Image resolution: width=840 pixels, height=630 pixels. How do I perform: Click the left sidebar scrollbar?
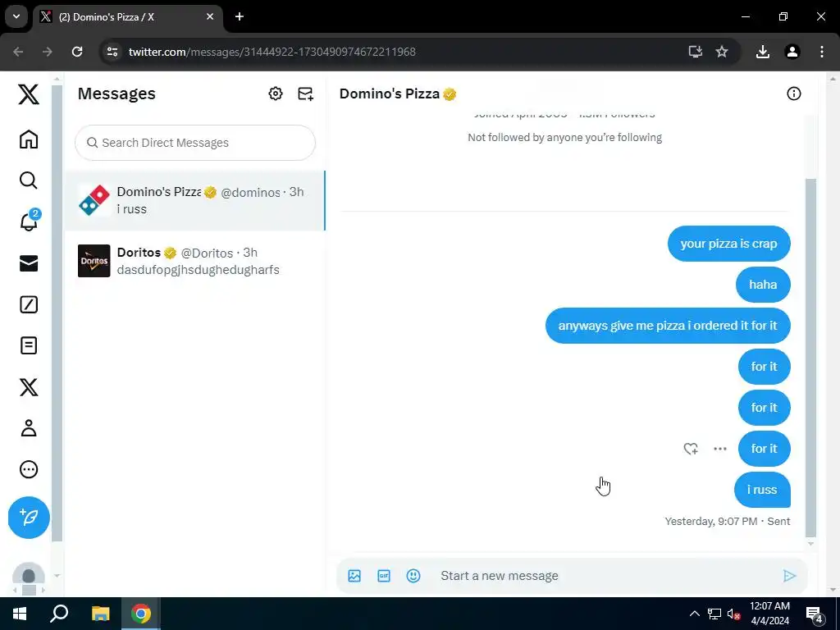coord(57,313)
